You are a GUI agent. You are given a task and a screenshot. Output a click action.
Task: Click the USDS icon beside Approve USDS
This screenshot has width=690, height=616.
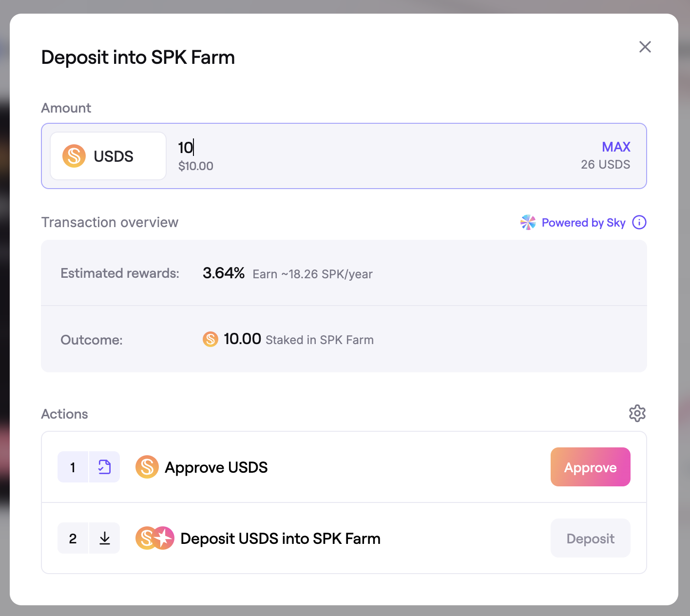147,467
